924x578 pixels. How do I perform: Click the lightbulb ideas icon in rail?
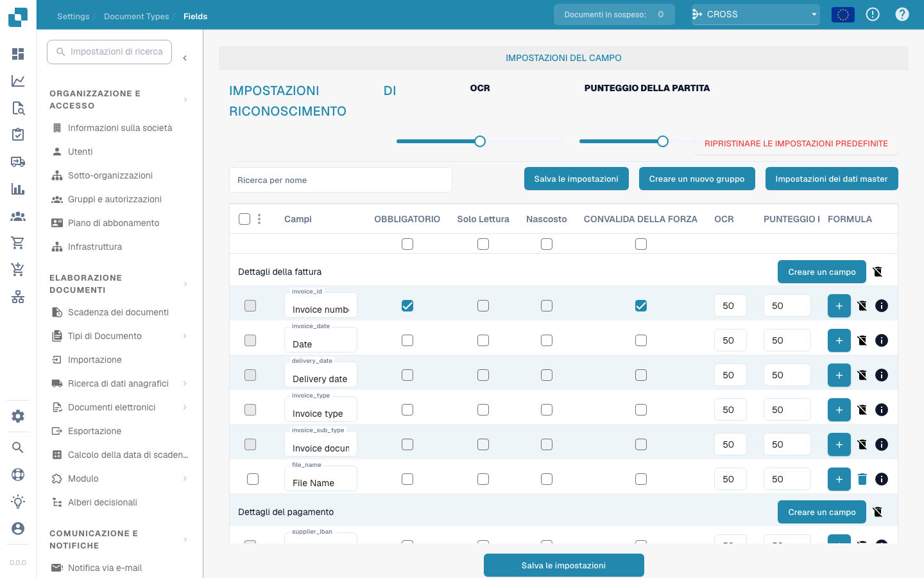(x=18, y=502)
